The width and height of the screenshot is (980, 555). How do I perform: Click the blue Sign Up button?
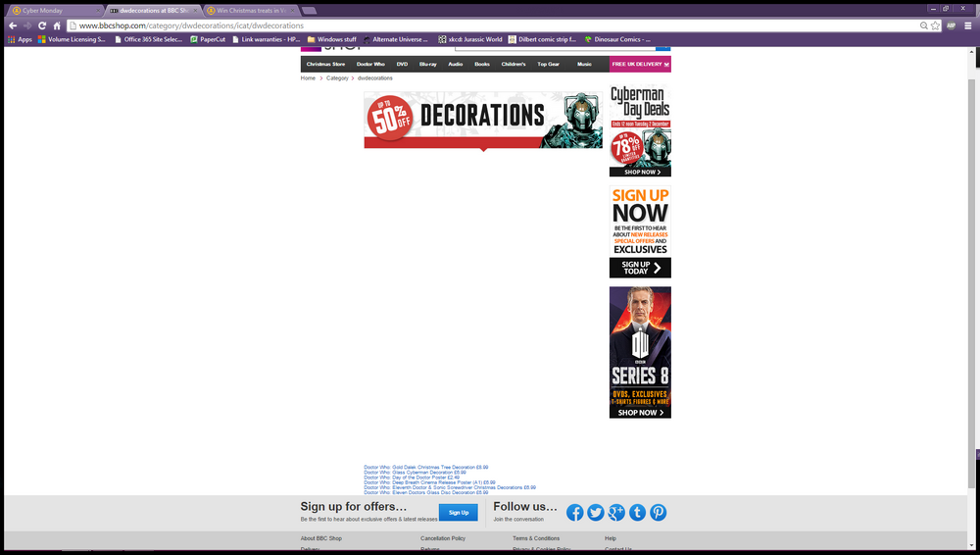pyautogui.click(x=458, y=513)
